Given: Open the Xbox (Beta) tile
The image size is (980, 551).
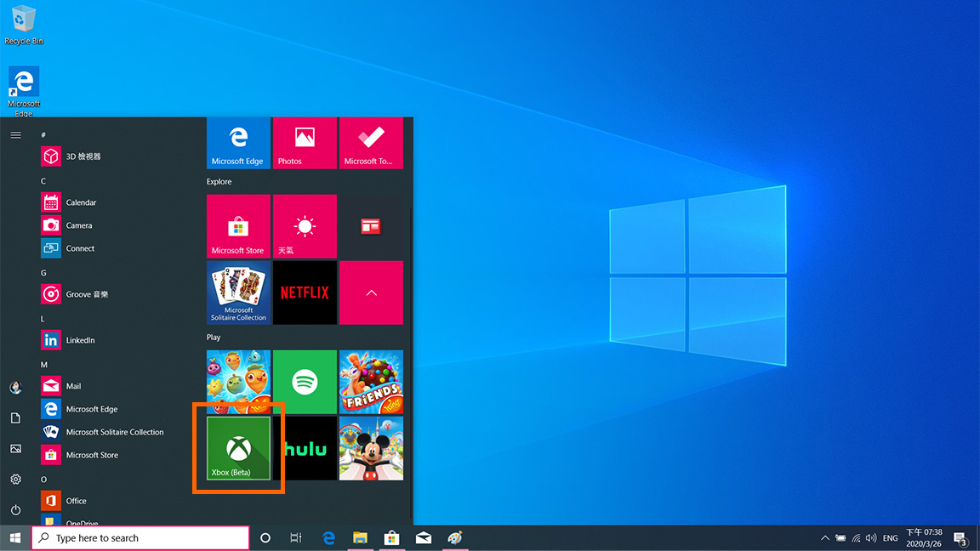Looking at the screenshot, I should point(239,448).
